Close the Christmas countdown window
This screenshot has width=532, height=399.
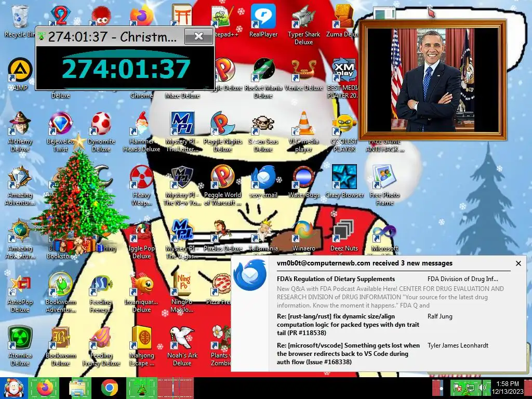coord(198,36)
